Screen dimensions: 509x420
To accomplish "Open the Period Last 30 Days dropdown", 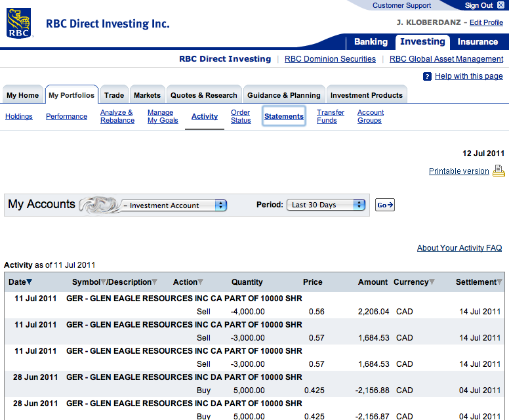I will pyautogui.click(x=326, y=205).
